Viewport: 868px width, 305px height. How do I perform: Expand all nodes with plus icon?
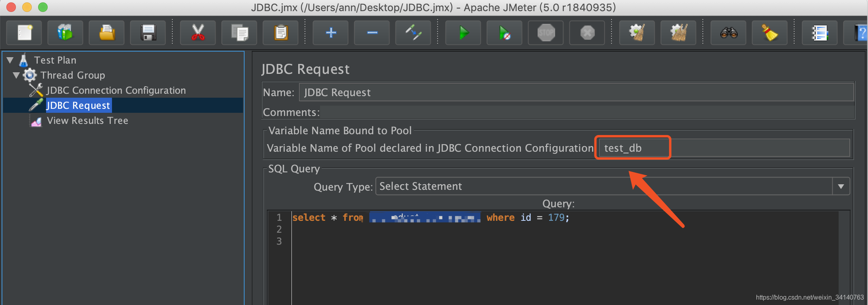pyautogui.click(x=331, y=33)
